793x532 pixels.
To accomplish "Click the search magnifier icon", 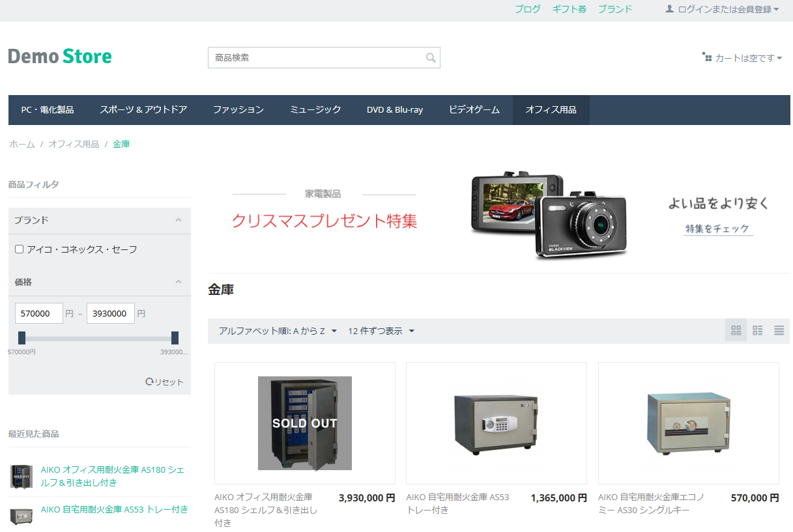I will (x=430, y=58).
